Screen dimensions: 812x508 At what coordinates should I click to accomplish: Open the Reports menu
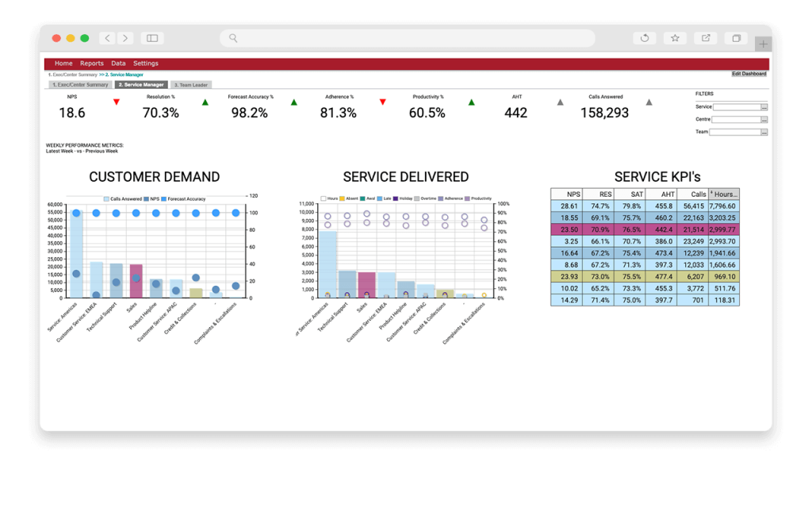92,63
